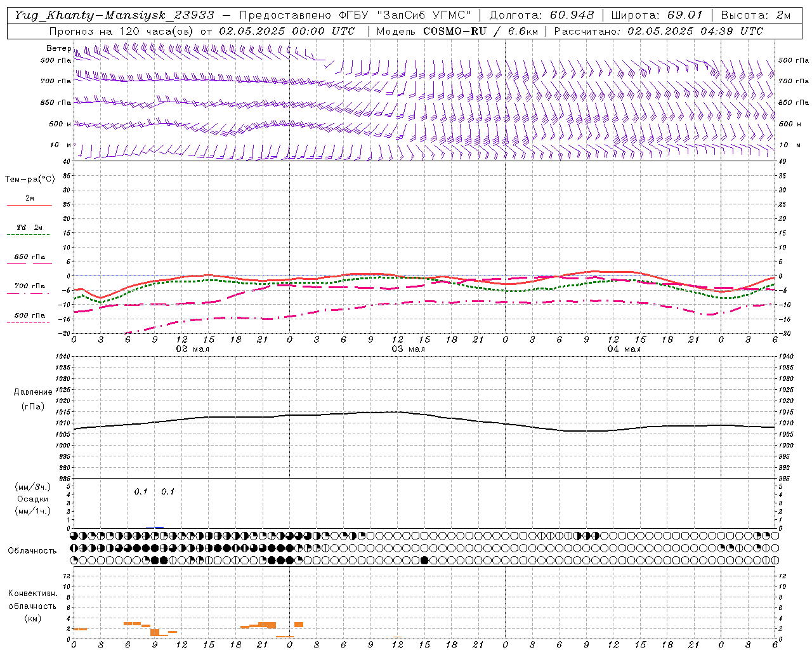Click the 02 мая date label
This screenshot has height=650, width=812.
192,349
